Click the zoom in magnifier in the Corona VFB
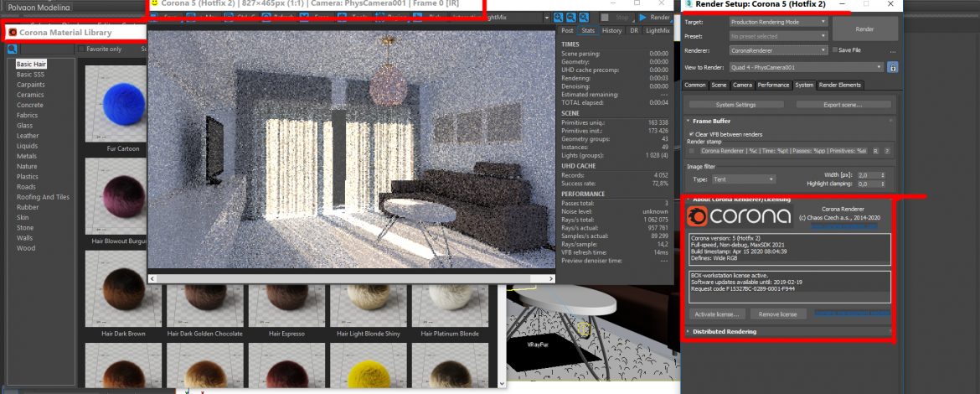980x394 pixels. pyautogui.click(x=558, y=18)
